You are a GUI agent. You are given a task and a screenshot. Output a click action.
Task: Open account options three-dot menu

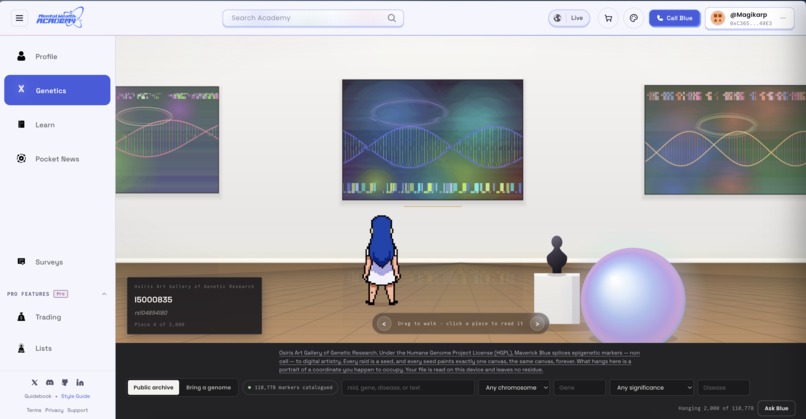pyautogui.click(x=783, y=18)
